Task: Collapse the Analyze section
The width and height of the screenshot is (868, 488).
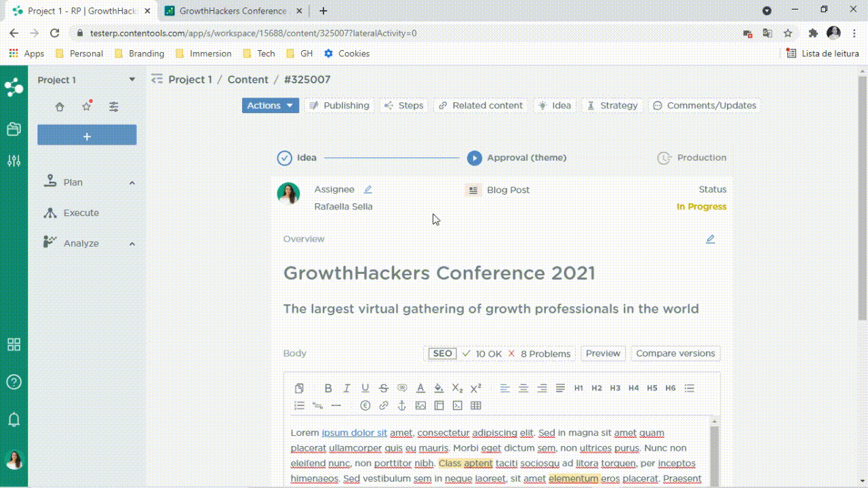Action: click(132, 243)
